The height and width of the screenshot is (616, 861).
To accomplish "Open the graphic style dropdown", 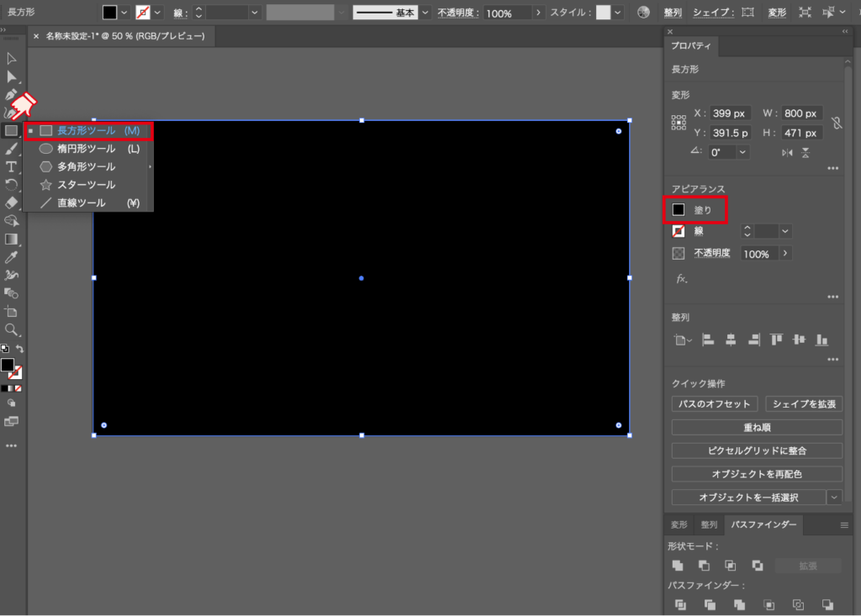I will pos(618,12).
